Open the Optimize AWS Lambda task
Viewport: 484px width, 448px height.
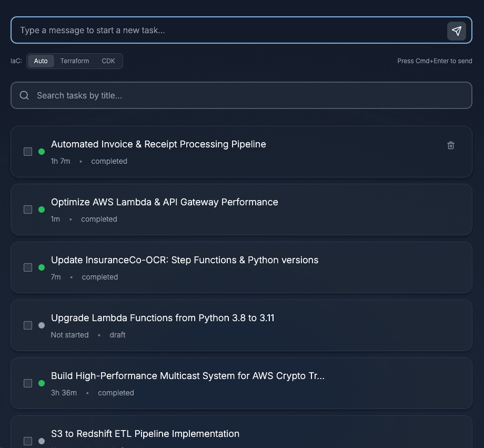pyautogui.click(x=164, y=202)
